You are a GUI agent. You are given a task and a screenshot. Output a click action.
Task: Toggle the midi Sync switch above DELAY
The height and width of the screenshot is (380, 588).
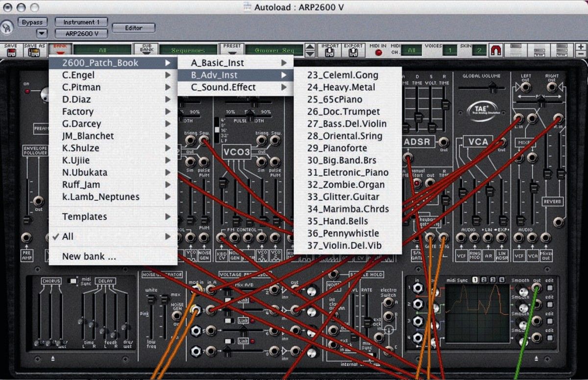(73, 281)
